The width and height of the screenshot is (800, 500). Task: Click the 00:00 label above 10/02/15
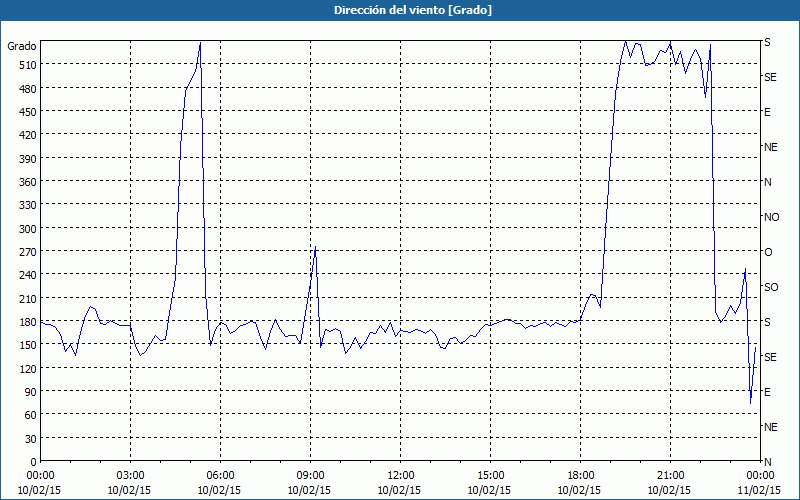(41, 476)
